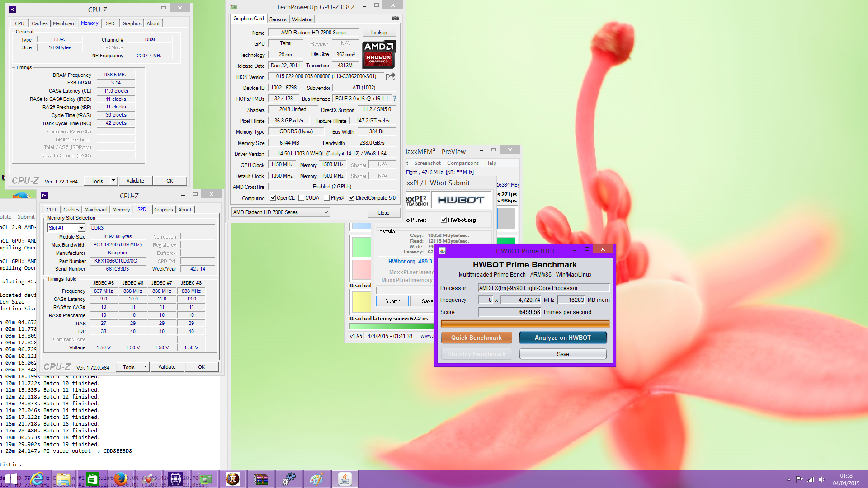This screenshot has height=488, width=868.
Task: Toggle the HWbot.org checkbox in MaxxMEM
Action: (444, 220)
